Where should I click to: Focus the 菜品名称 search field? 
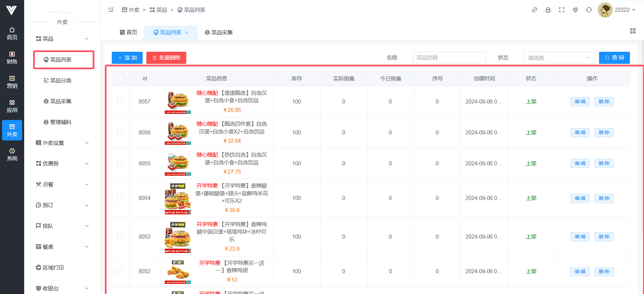449,58
